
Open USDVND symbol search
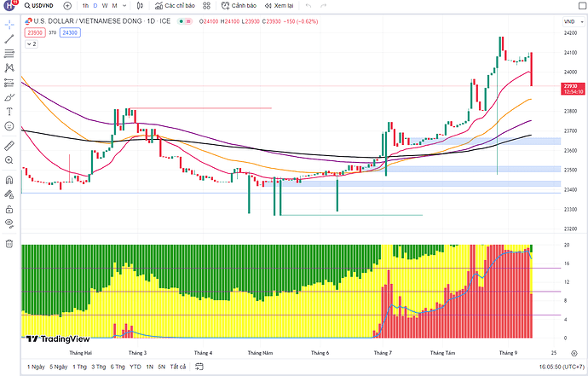coord(39,6)
